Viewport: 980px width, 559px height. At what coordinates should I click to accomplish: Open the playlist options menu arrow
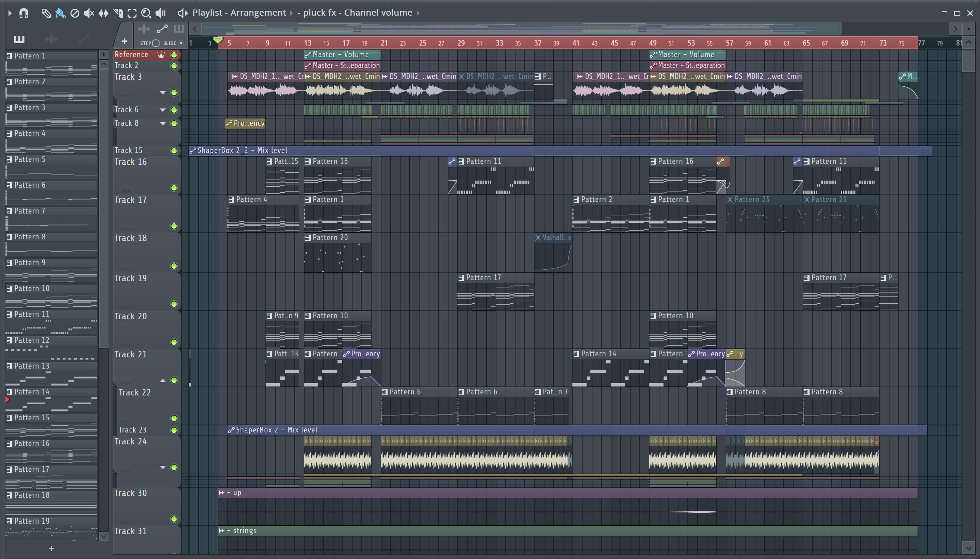point(10,13)
